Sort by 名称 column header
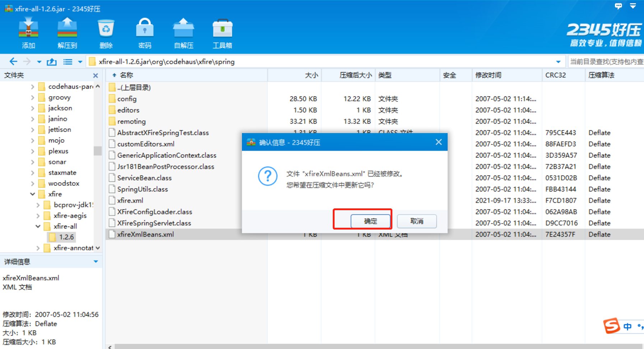Image resolution: width=644 pixels, height=349 pixels. 187,75
